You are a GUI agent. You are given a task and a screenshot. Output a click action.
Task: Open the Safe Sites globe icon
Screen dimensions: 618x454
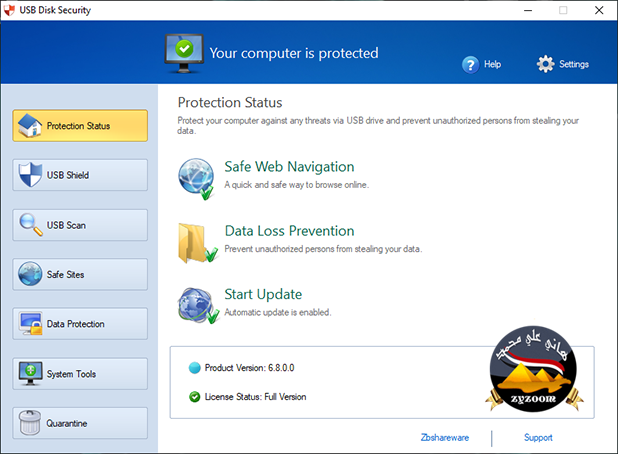click(30, 274)
